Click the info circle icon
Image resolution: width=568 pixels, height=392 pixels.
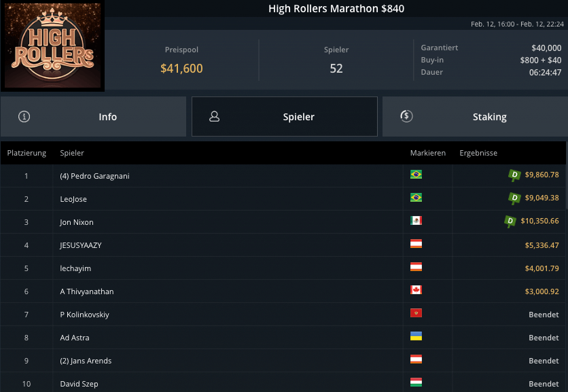[x=24, y=116]
